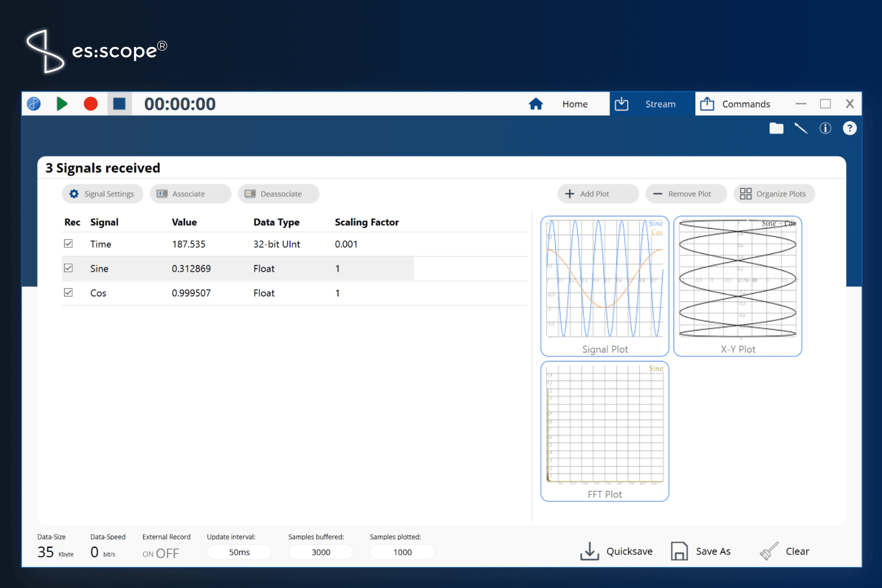Viewport: 882px width, 588px height.
Task: Click the diagonal line connection icon
Action: pyautogui.click(x=801, y=129)
